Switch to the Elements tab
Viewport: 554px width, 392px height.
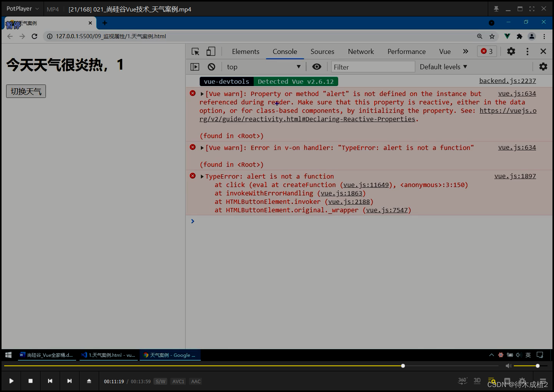tap(246, 52)
